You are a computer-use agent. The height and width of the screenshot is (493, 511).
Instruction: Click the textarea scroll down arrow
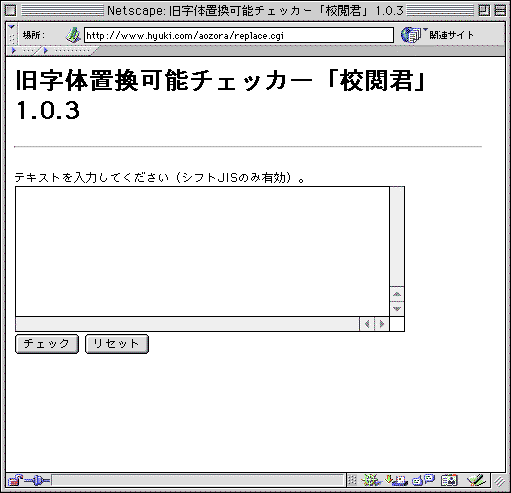pyautogui.click(x=397, y=309)
